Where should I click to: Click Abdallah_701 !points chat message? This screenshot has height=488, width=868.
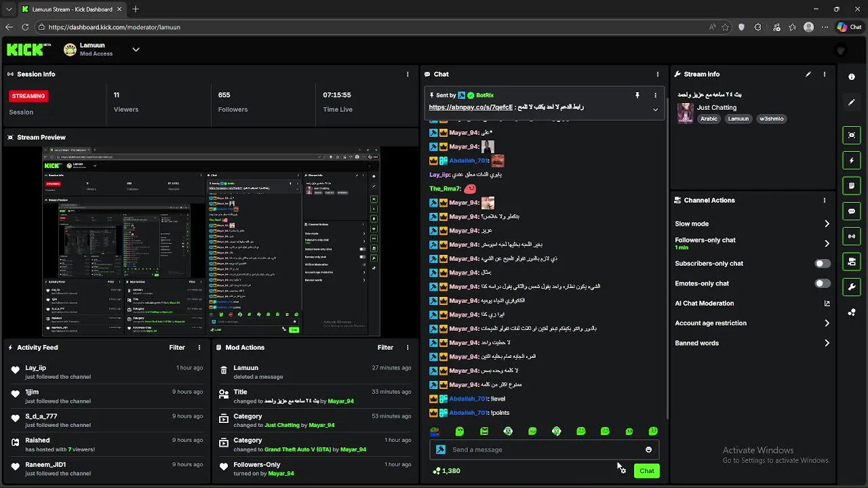point(469,413)
